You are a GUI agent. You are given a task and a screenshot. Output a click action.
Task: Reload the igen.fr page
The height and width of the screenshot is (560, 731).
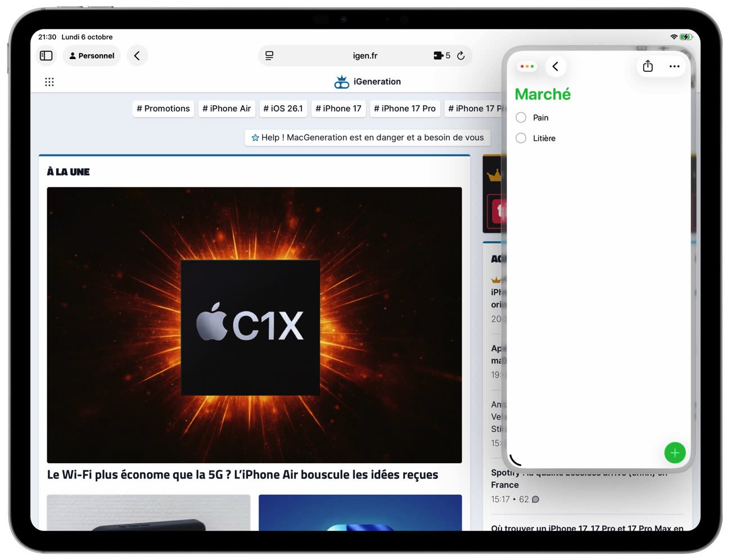click(x=461, y=56)
